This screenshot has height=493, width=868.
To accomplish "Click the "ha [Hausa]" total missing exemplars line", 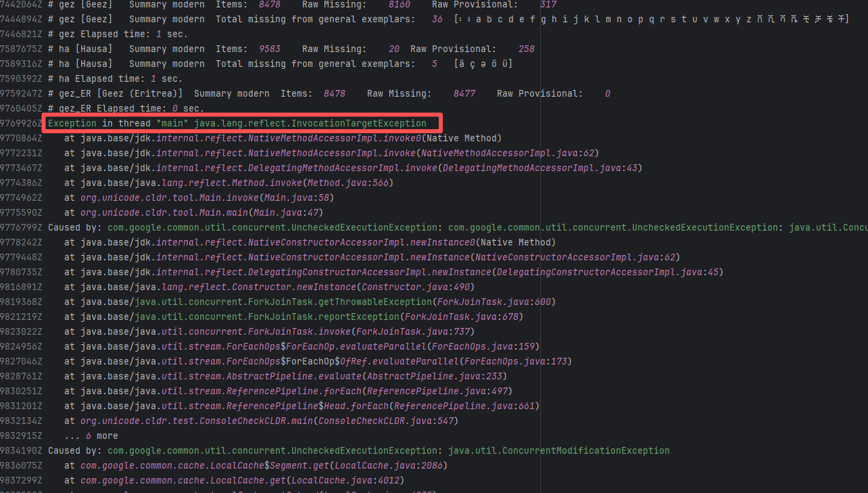I will click(270, 64).
